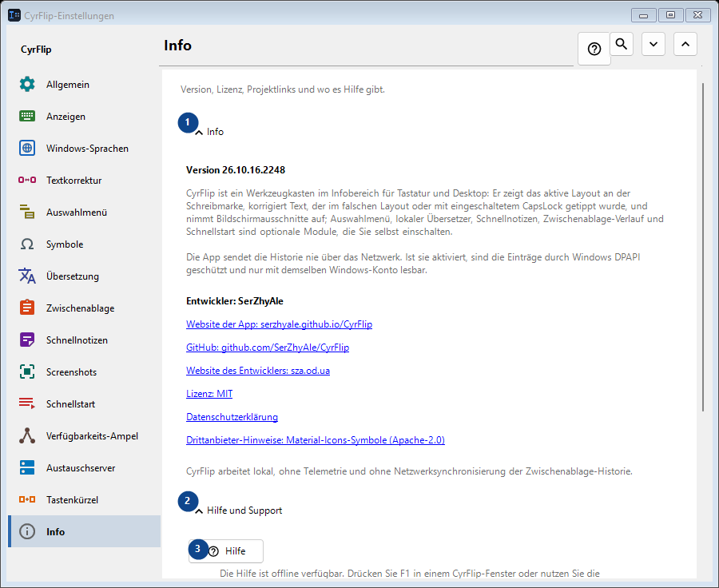Open the Website der App link

pyautogui.click(x=280, y=324)
